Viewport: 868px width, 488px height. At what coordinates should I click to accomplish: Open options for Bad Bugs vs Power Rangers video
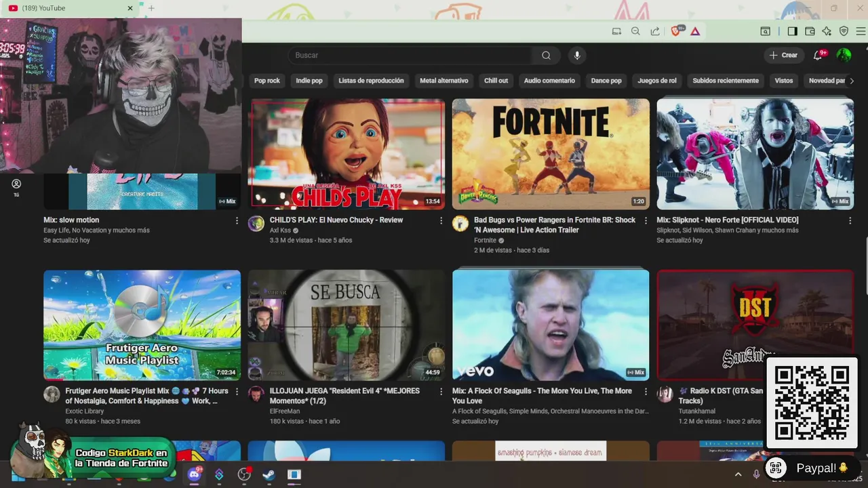[646, 220]
